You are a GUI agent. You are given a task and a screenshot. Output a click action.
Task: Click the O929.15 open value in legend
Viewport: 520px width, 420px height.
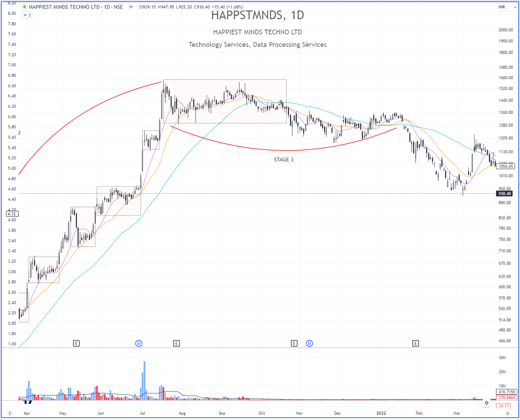click(x=148, y=7)
